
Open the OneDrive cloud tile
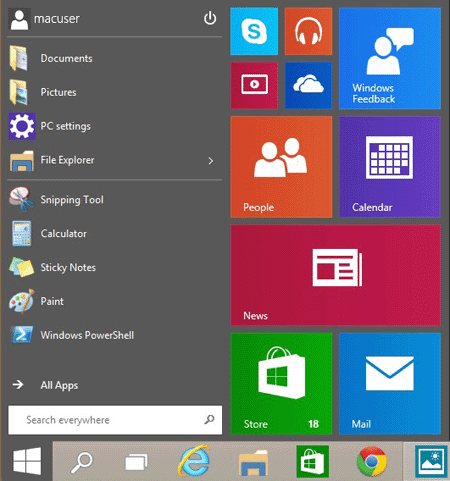pos(308,85)
